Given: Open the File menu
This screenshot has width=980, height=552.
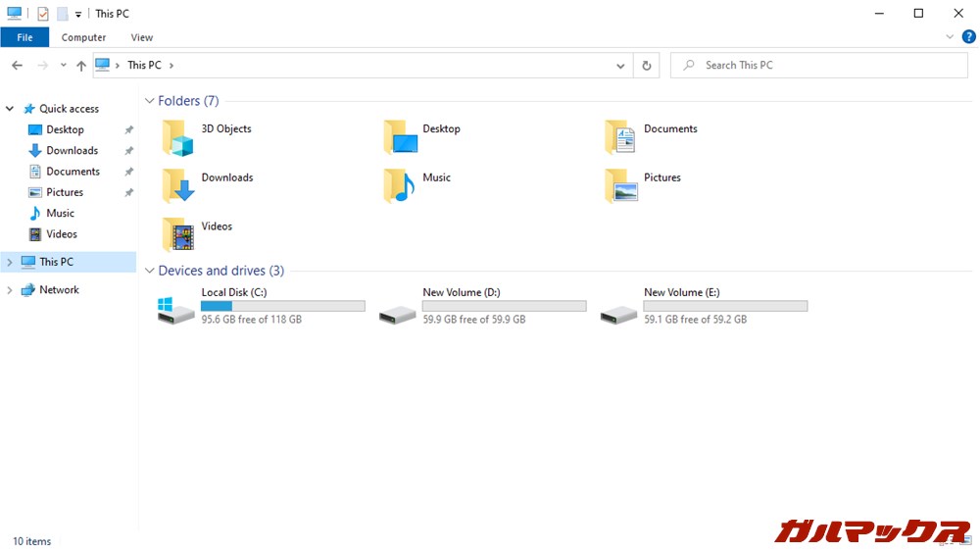Looking at the screenshot, I should coord(24,37).
